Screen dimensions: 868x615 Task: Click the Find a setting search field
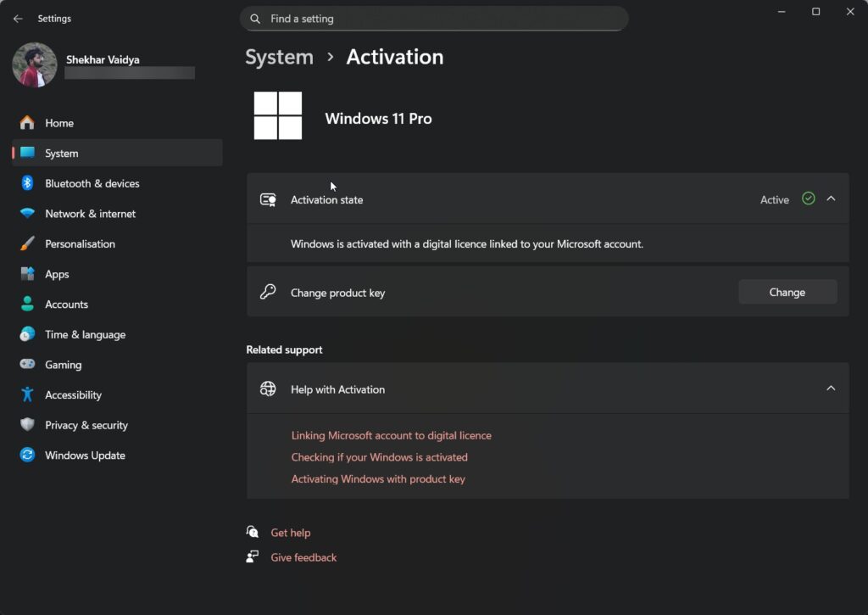coord(434,18)
